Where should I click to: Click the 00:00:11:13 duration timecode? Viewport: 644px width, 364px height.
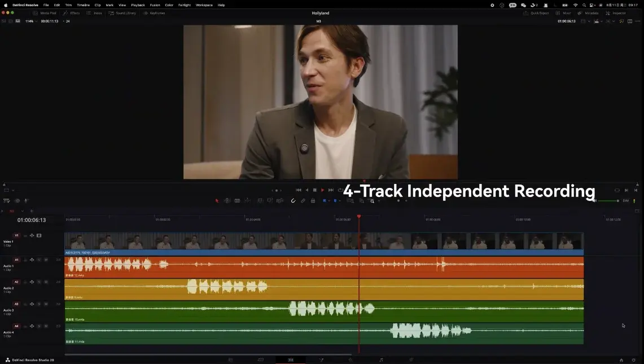tap(50, 21)
